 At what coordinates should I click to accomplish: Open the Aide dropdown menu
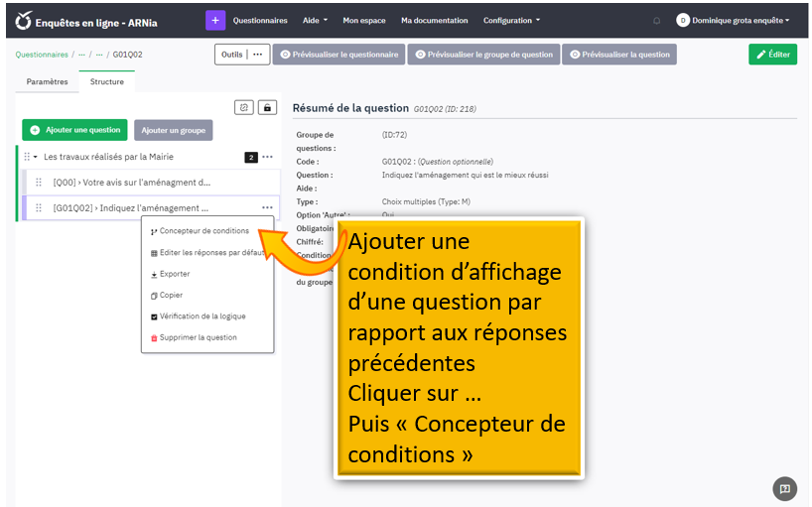(x=314, y=21)
